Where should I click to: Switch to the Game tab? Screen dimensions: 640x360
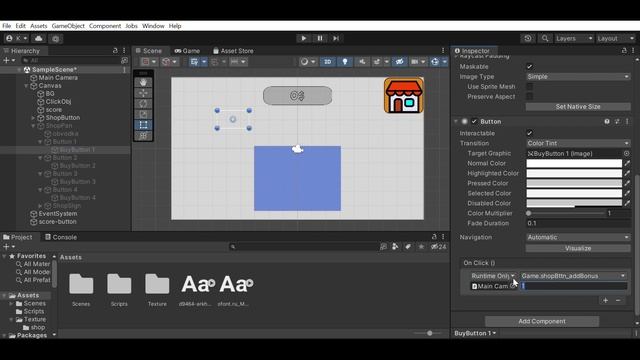coord(187,51)
